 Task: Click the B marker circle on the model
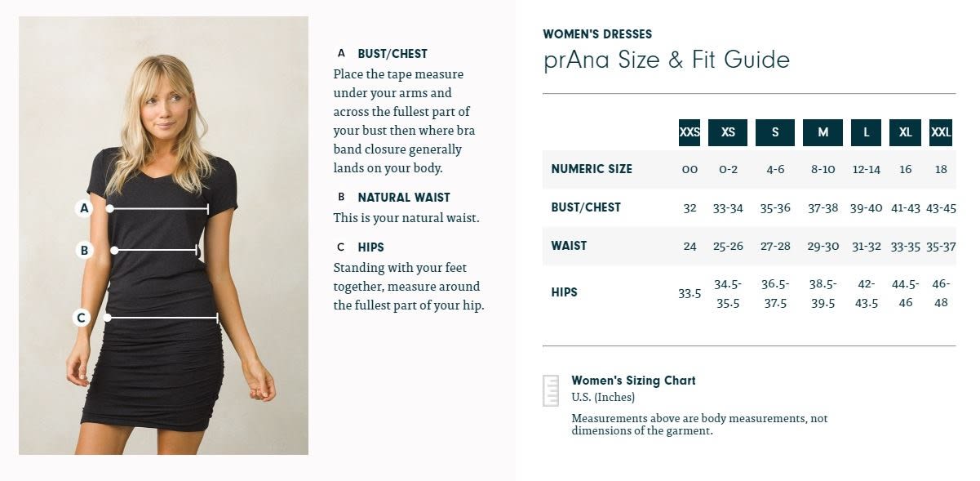tap(83, 250)
